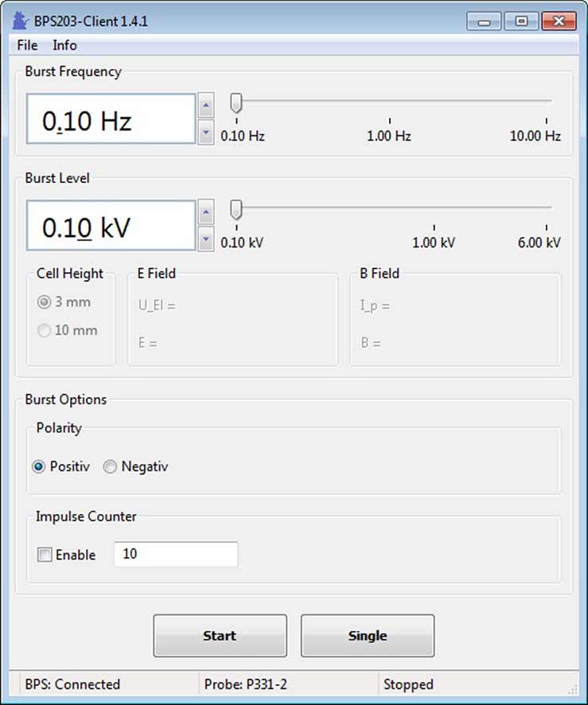Minimize the BPS203-Client window
The height and width of the screenshot is (705, 588).
point(484,21)
